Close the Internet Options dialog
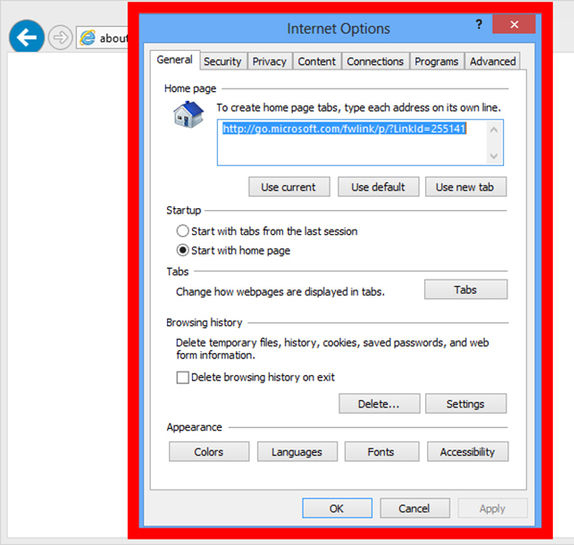574x545 pixels. point(514,24)
